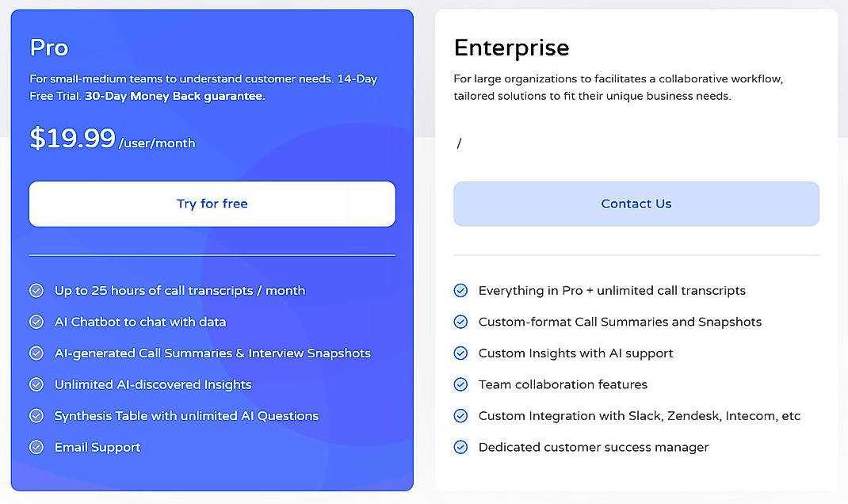Click the Contact Us button

point(636,204)
